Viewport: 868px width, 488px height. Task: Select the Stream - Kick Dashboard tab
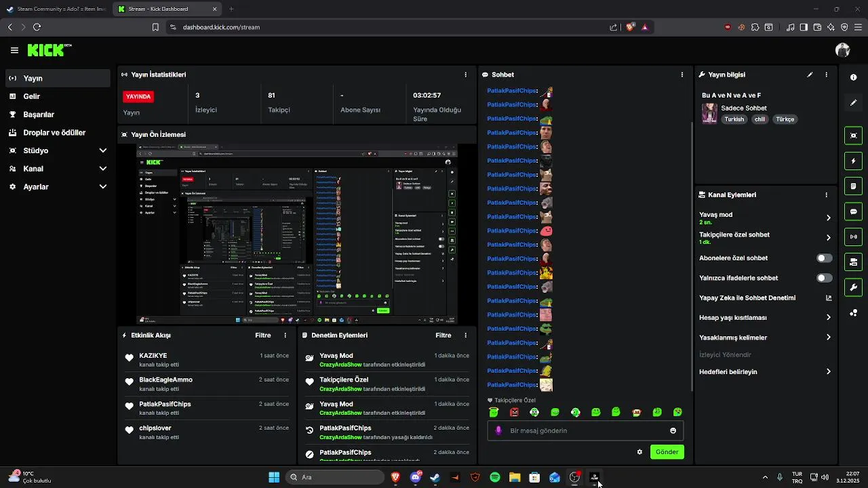click(x=167, y=9)
